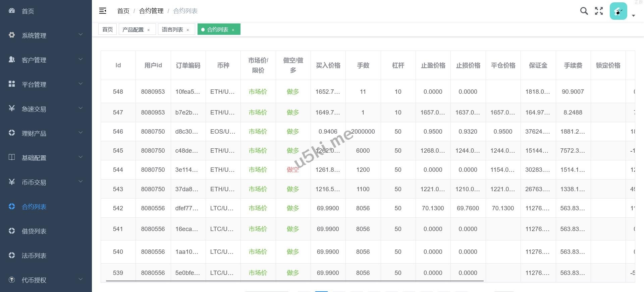Click the 系统管理 gear icon
644x292 pixels.
(12, 35)
